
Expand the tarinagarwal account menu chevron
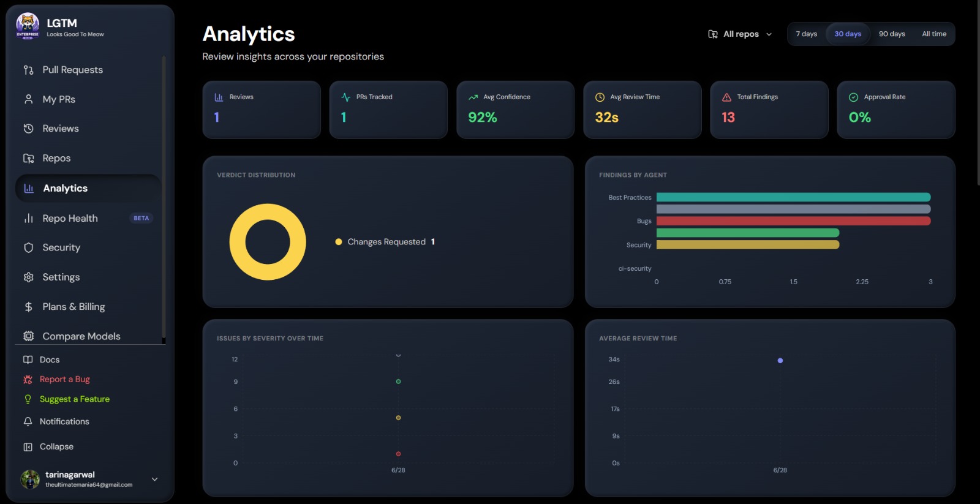click(154, 480)
